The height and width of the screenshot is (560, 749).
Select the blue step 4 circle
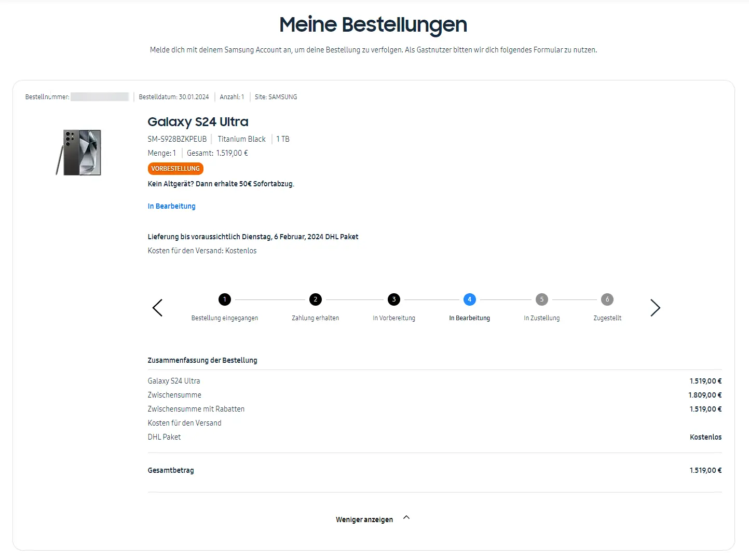[470, 299]
